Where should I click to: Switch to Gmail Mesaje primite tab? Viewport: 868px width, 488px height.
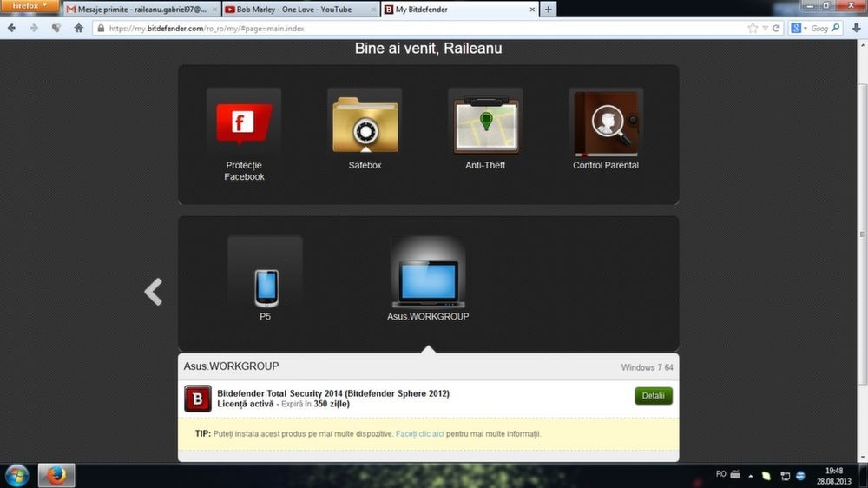click(139, 10)
